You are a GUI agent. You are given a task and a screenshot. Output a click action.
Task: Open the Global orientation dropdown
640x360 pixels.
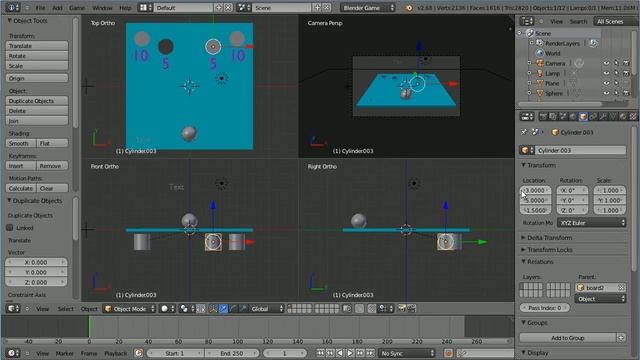pos(267,309)
